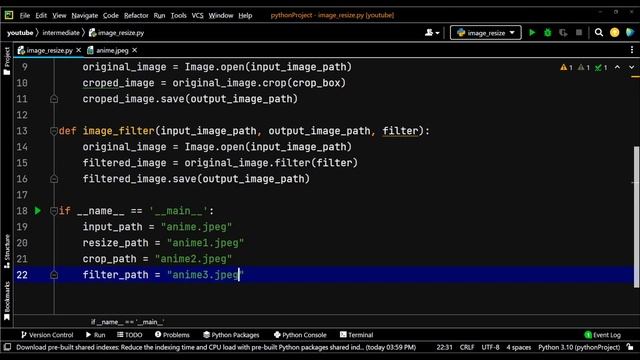Image resolution: width=640 pixels, height=360 pixels.
Task: Click the 22:31 cursor position indicator
Action: [444, 347]
